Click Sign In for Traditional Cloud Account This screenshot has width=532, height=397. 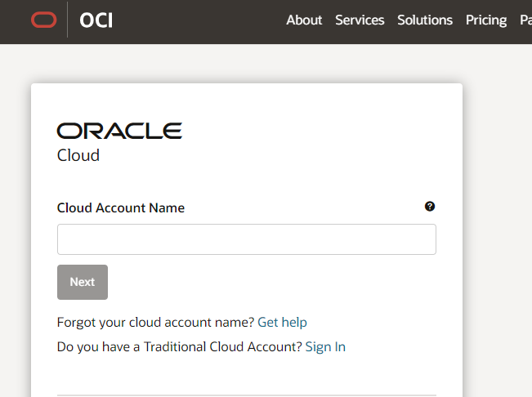coord(325,346)
